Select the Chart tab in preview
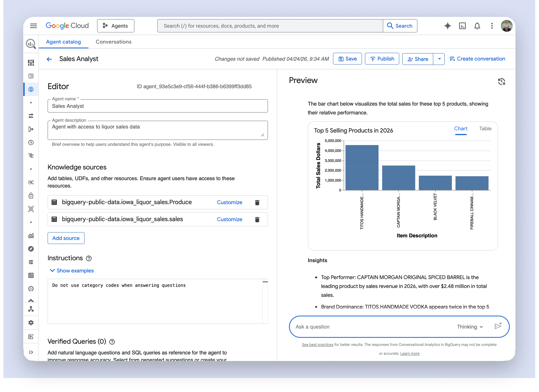 click(x=461, y=129)
